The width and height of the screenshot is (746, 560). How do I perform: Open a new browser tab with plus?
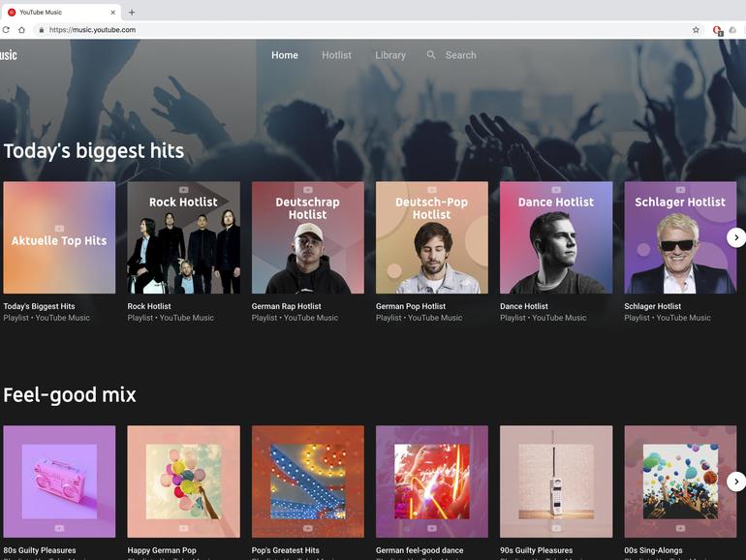[x=132, y=13]
